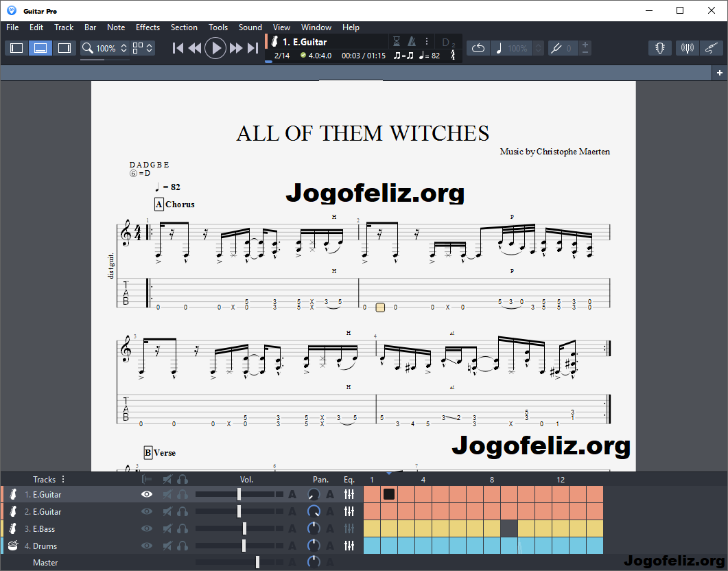Click the 3. E.Bass pan knob
Image resolution: width=728 pixels, height=571 pixels.
click(x=314, y=528)
